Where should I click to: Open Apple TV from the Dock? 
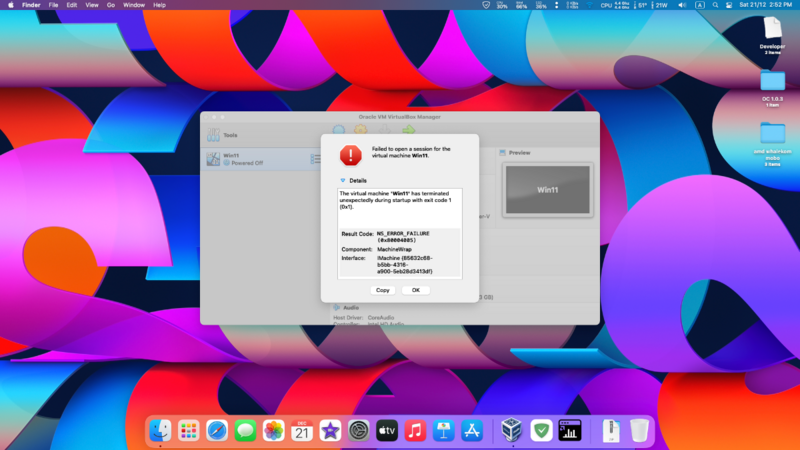[x=387, y=431]
